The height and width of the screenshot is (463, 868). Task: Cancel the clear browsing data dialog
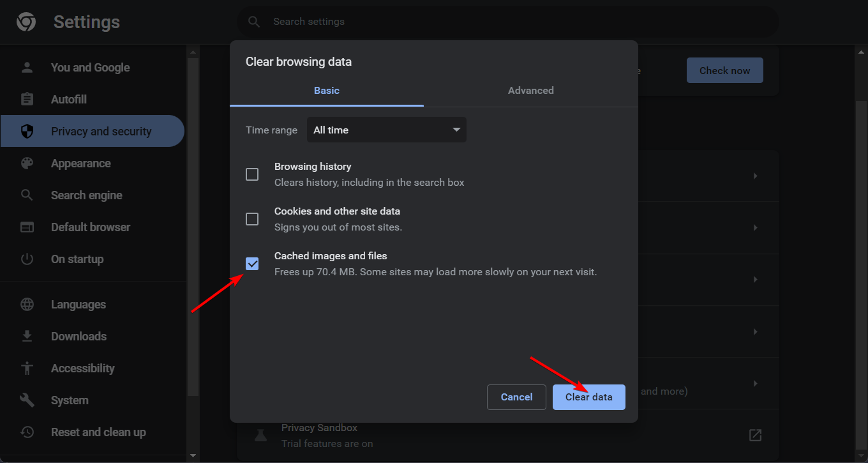pos(516,397)
